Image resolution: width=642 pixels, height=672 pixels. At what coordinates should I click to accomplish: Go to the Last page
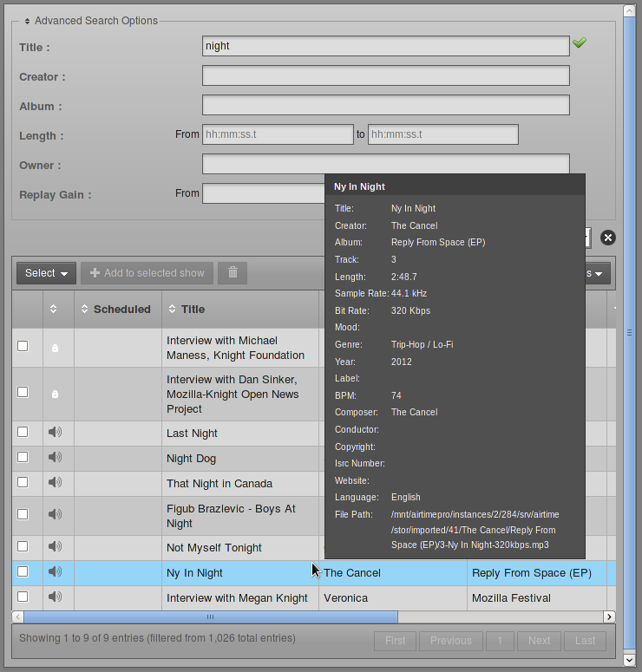(585, 641)
